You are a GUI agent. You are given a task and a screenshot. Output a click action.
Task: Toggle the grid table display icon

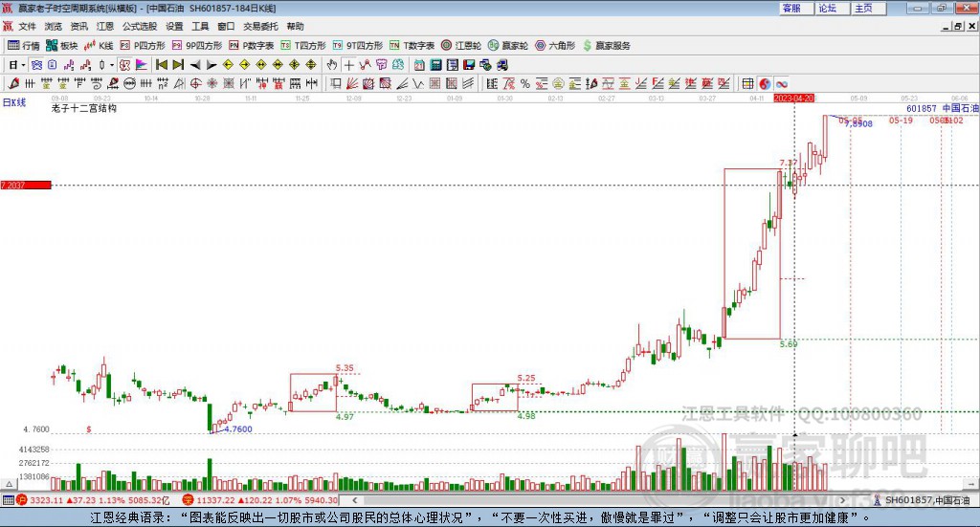747,83
